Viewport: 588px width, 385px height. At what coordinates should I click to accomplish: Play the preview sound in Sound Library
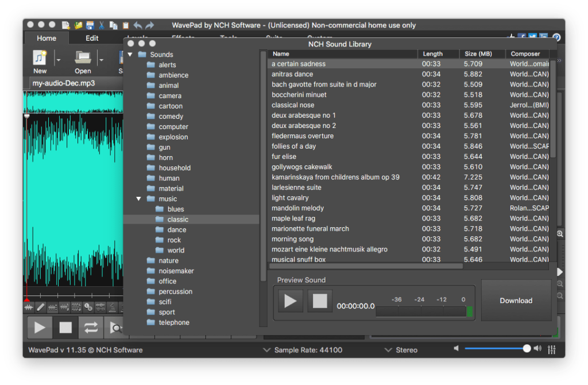pos(290,301)
